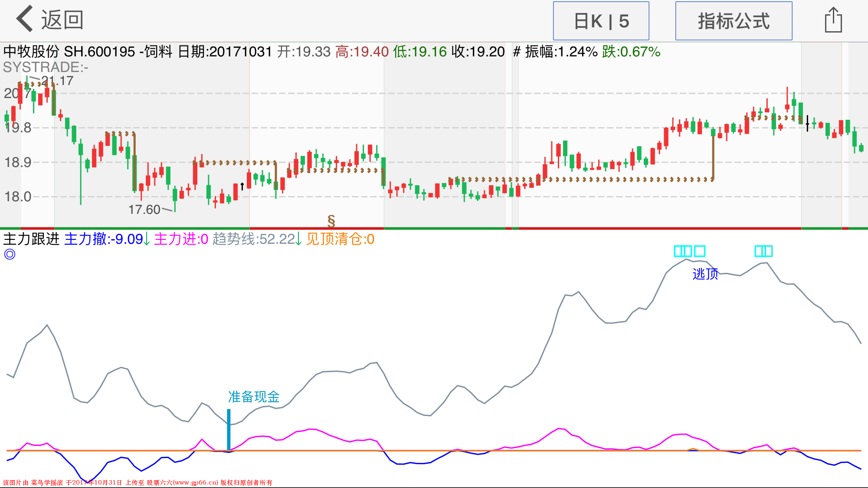Click the 17.60 low price annotation

144,210
